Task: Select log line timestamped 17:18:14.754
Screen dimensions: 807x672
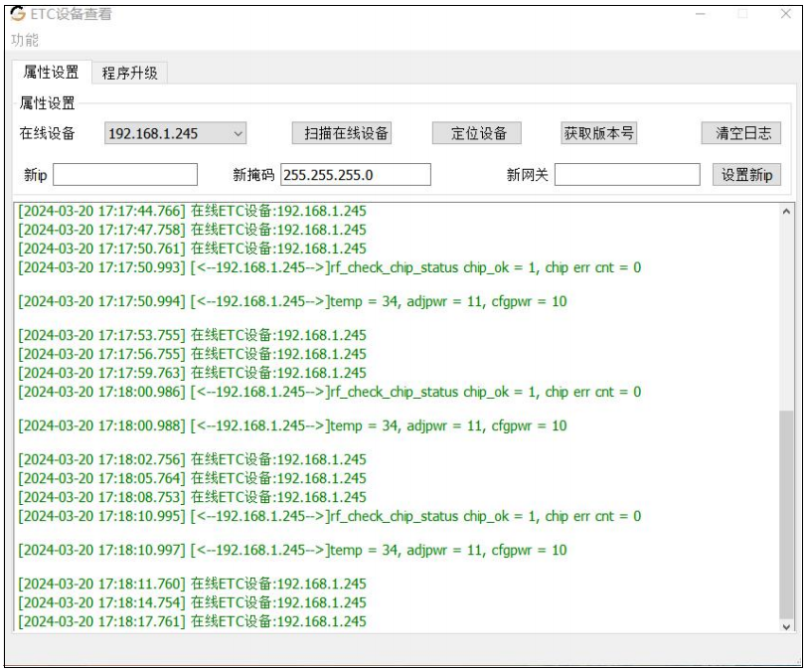Action: 193,603
